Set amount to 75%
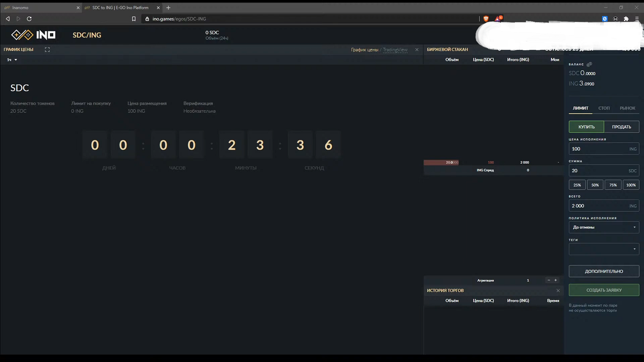The width and height of the screenshot is (644, 362). (x=613, y=184)
